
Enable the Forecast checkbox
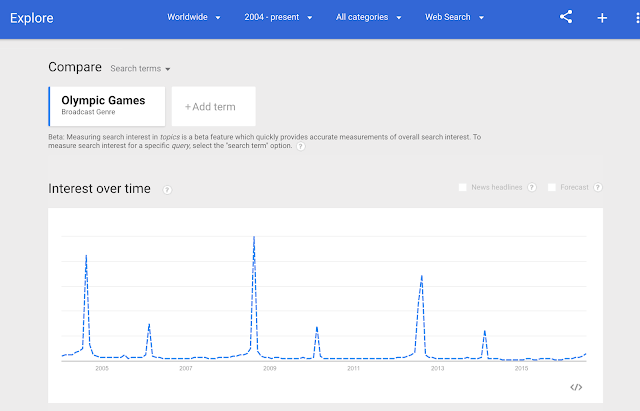click(x=551, y=187)
